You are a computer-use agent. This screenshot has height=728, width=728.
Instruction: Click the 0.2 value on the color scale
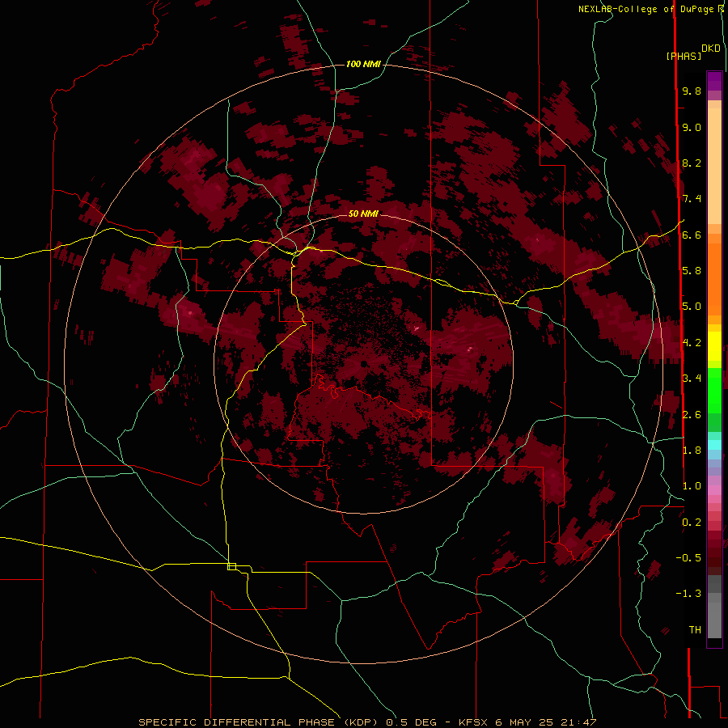coord(692,522)
